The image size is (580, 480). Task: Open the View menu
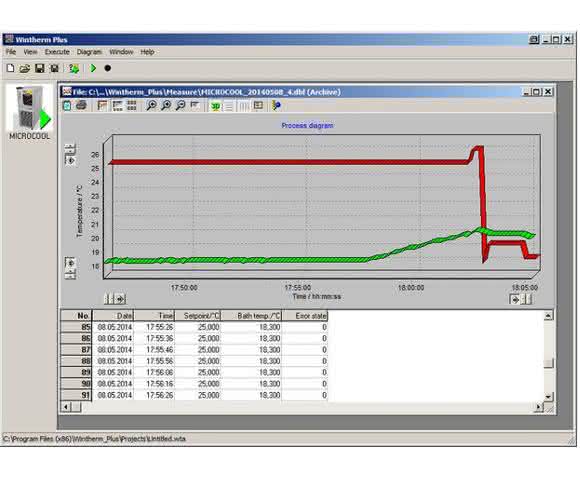[30, 52]
